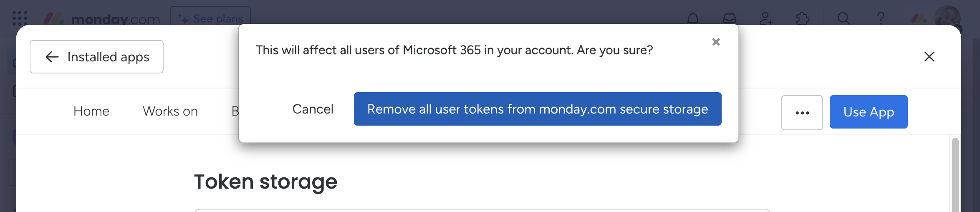Open the inbox tray icon
The image size is (980, 212).
pyautogui.click(x=729, y=18)
